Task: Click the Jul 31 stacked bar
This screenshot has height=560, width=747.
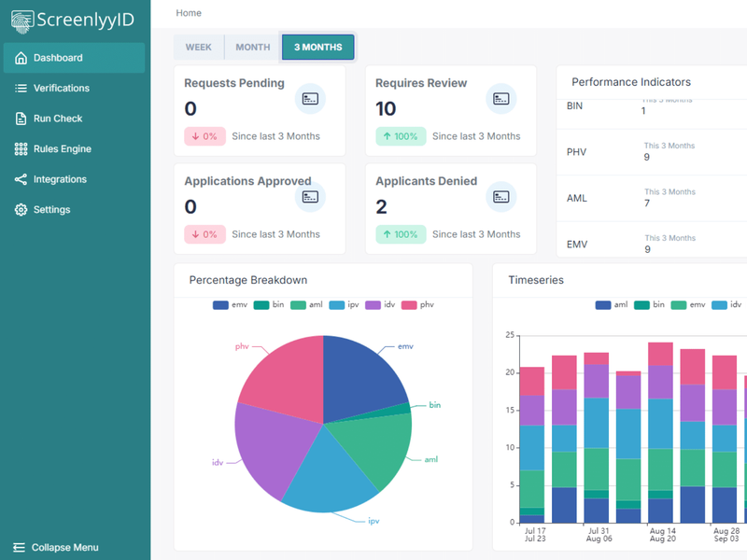Action: coord(597,439)
